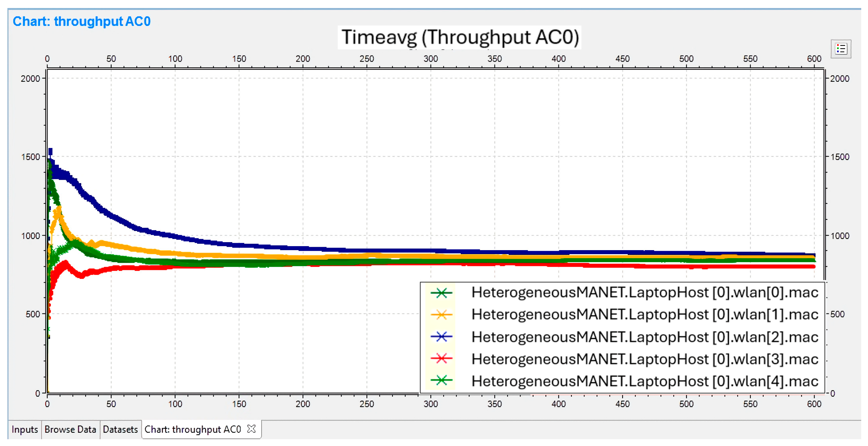Click the legend toggle icon at top right
This screenshot has width=868, height=446.
841,49
